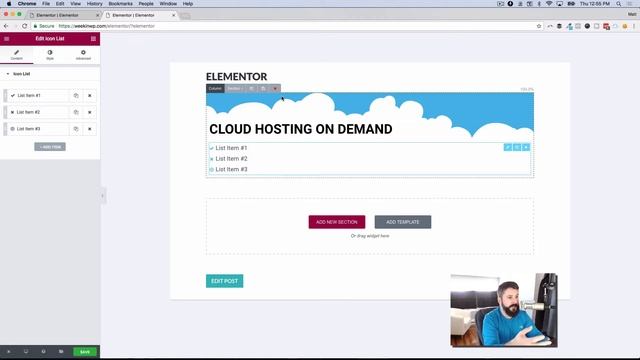The height and width of the screenshot is (360, 640).
Task: Open the People menu
Action: click(146, 4)
